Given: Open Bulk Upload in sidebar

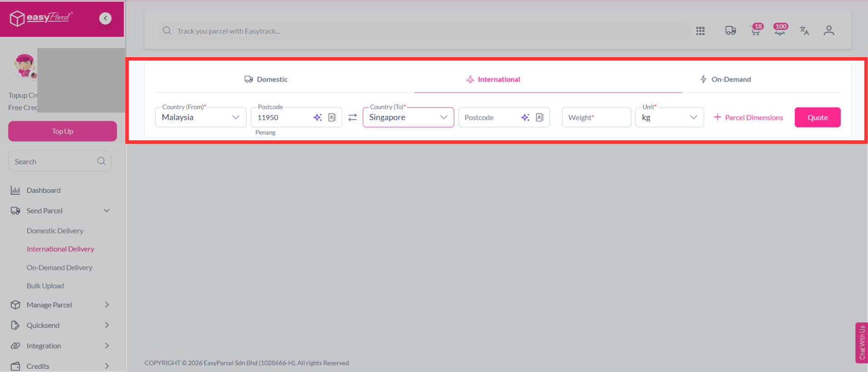Looking at the screenshot, I should [45, 286].
